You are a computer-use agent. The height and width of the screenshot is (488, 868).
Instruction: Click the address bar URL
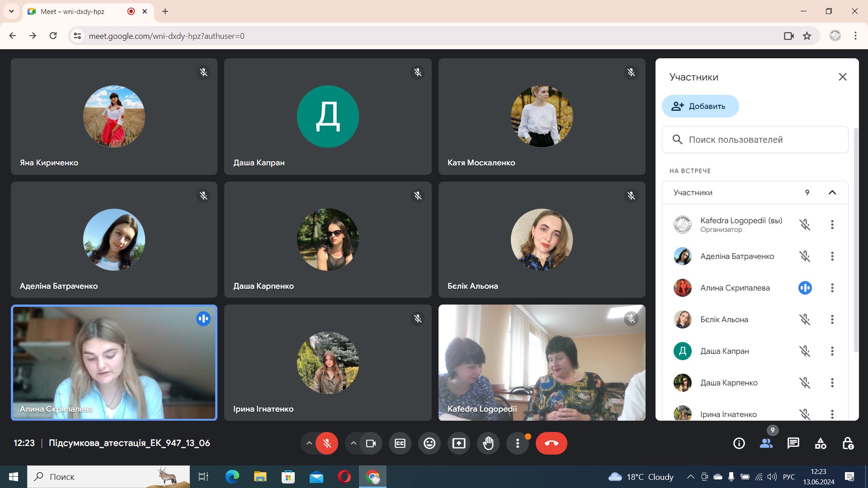(x=166, y=36)
